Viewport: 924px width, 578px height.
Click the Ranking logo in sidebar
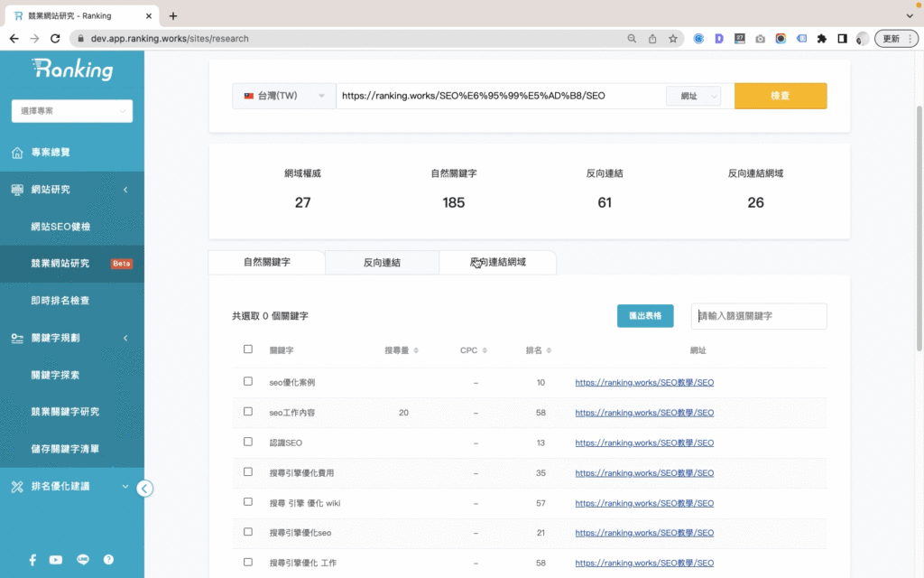pos(72,69)
